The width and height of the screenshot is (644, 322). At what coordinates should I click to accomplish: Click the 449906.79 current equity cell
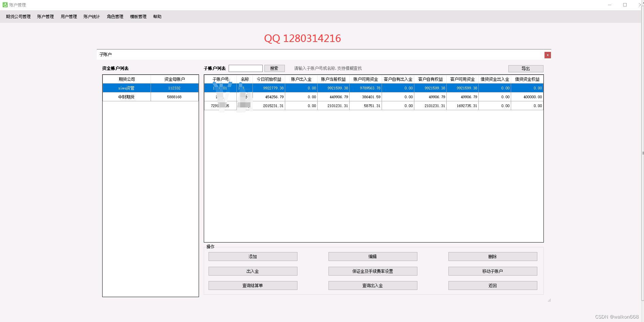coord(333,97)
